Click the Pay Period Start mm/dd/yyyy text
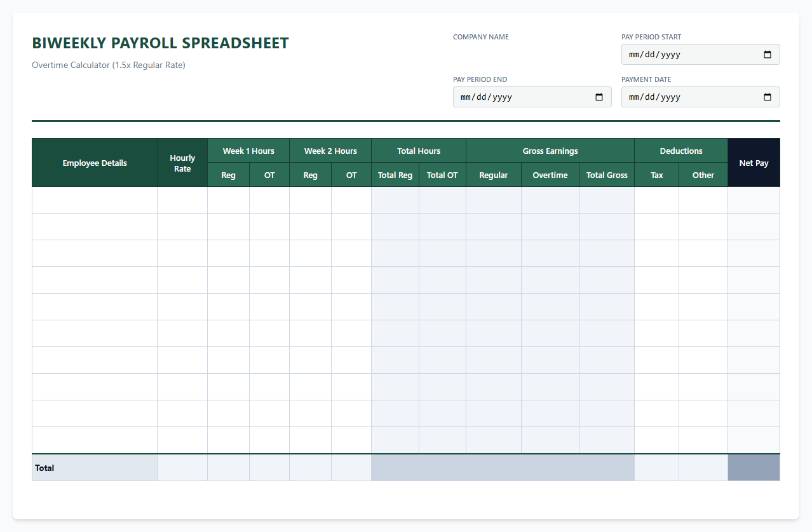Viewport: 812px width, 532px height. (x=654, y=55)
